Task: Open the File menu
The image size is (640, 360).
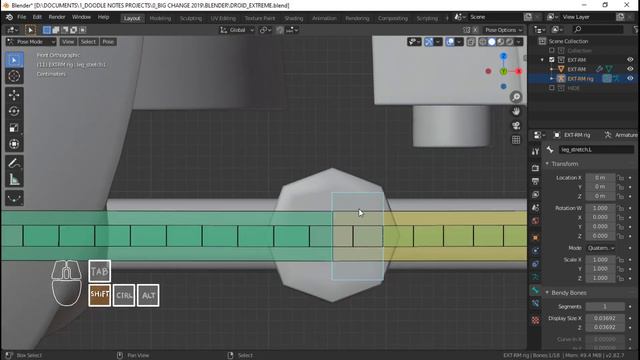Action: (x=21, y=17)
